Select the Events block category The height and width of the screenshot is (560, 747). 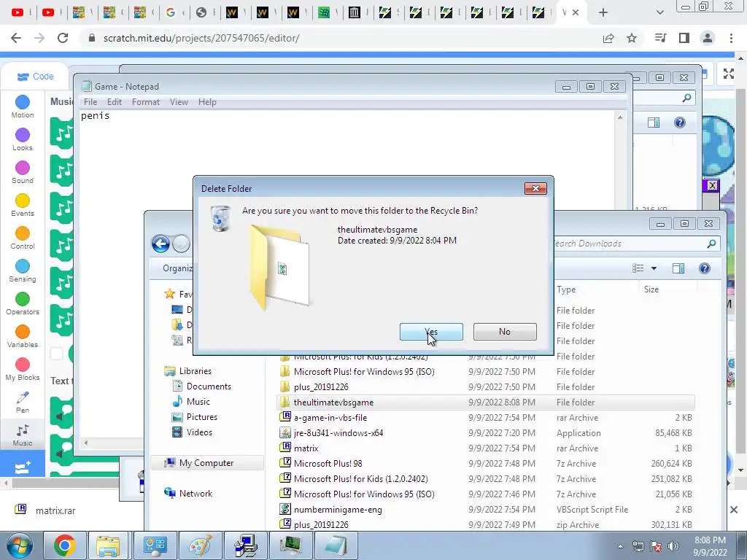(x=23, y=205)
